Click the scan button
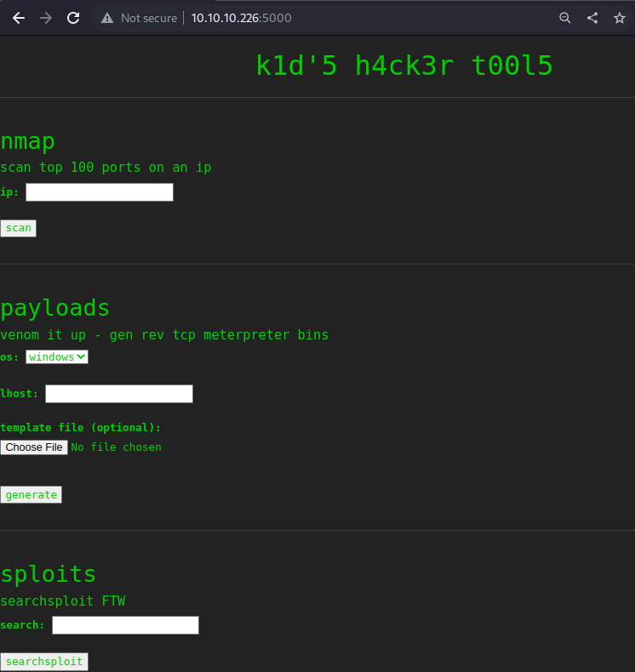635x672 pixels. click(19, 228)
